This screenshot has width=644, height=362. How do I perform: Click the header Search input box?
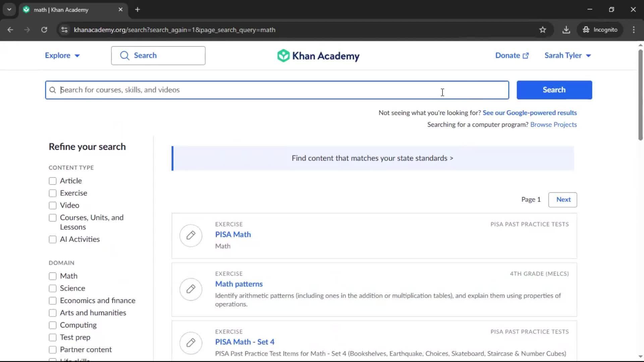click(158, 56)
